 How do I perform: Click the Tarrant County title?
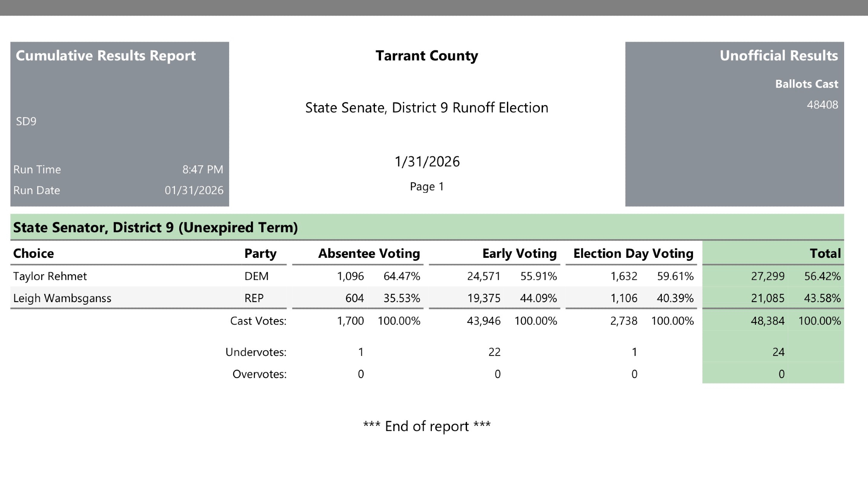click(x=427, y=56)
